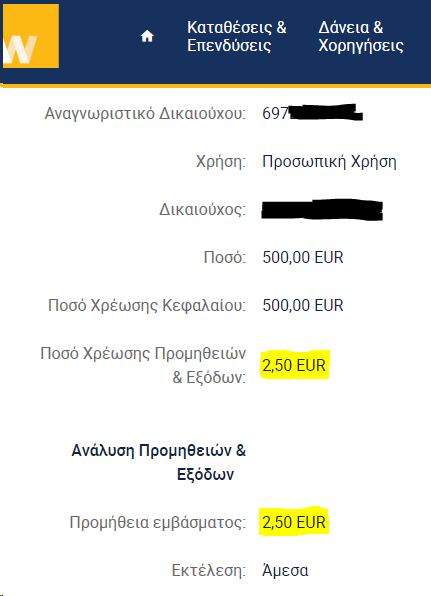Click the Προμήθεια εμβάσματος 2,50 EUR value
Viewport: 431px width, 596px height.
coord(294,522)
